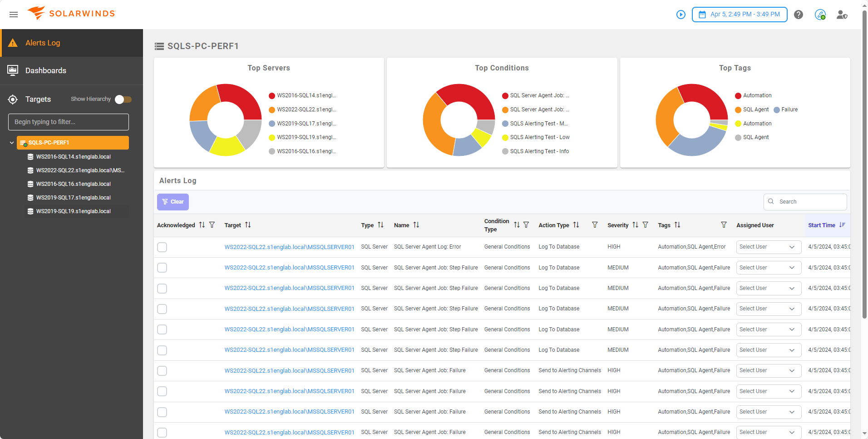The height and width of the screenshot is (439, 868).
Task: Click the Severity column filter icon
Action: click(645, 225)
